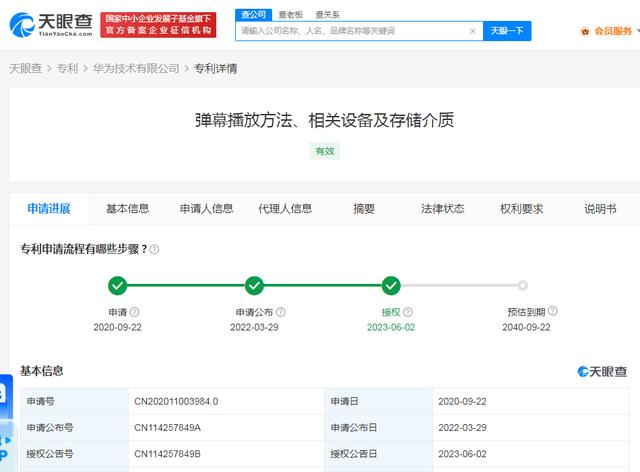This screenshot has height=472, width=640.
Task: Click the help icon next to 申请
Action: point(134,312)
